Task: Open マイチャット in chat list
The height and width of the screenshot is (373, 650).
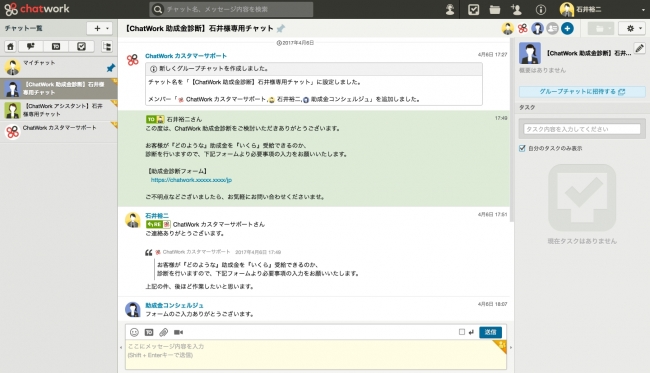Action: 58,66
